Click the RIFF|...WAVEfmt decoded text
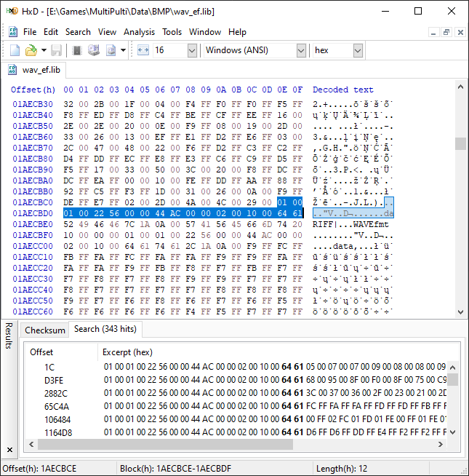 tap(350, 224)
